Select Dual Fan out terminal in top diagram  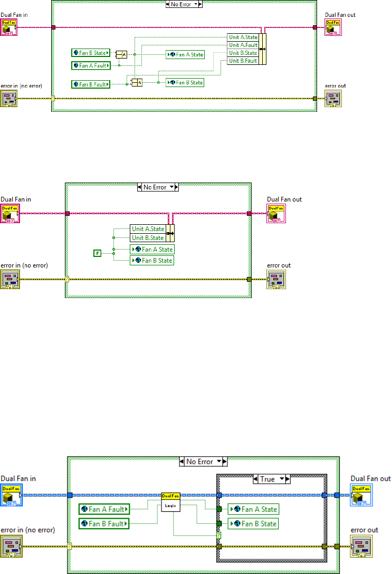333,27
